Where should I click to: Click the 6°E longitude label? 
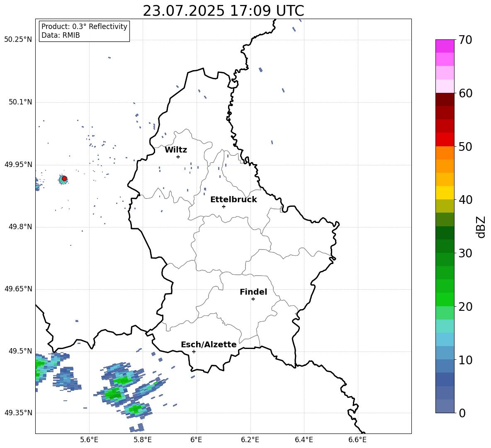[x=196, y=440]
